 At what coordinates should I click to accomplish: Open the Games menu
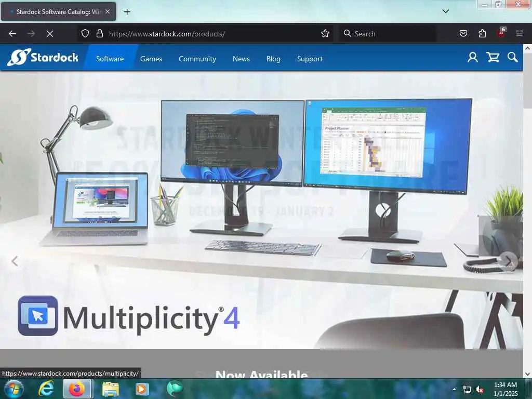point(151,59)
